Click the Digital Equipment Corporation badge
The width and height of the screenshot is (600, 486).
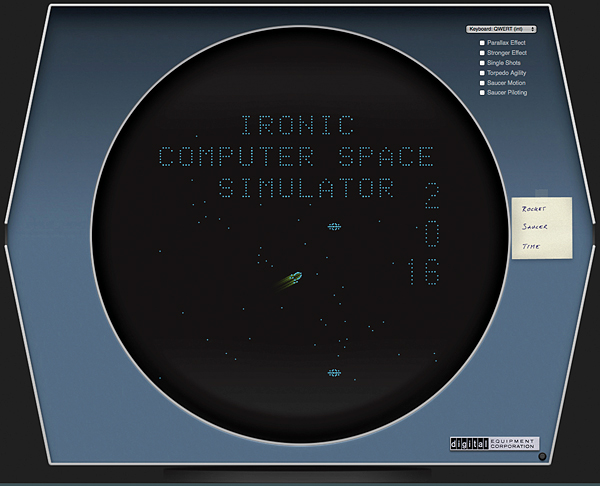494,444
